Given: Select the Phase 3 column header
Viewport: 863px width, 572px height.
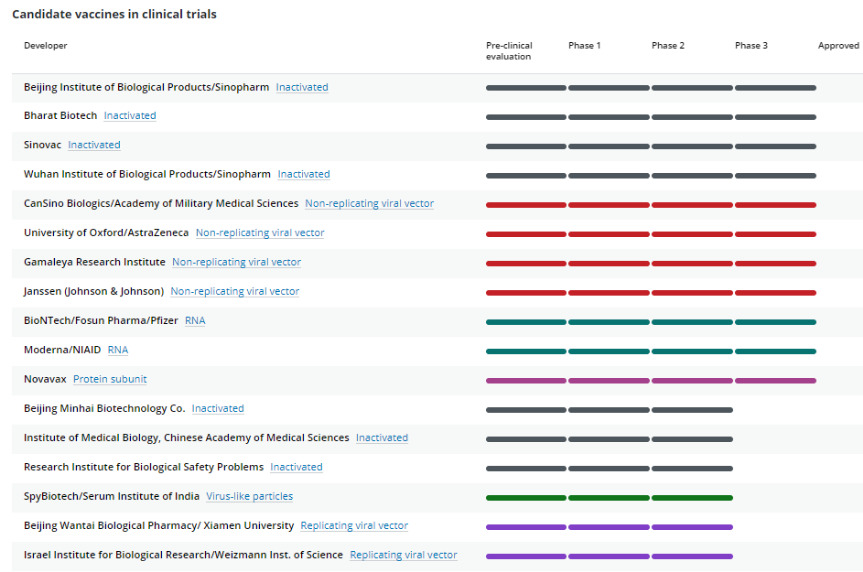Looking at the screenshot, I should 751,46.
